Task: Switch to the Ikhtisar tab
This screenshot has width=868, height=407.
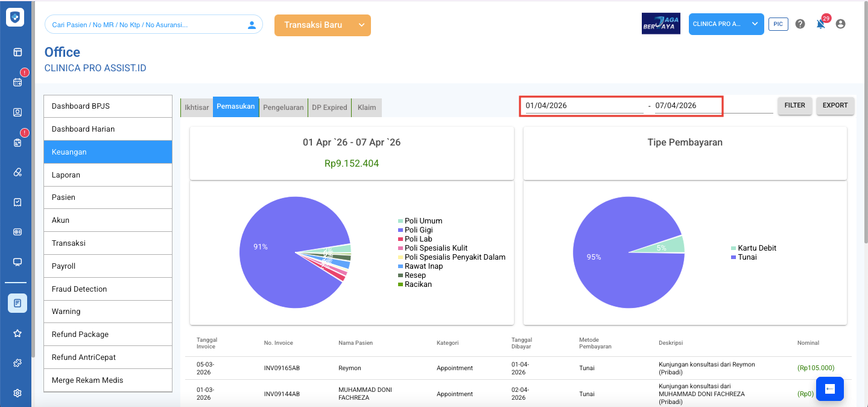Action: coord(197,107)
